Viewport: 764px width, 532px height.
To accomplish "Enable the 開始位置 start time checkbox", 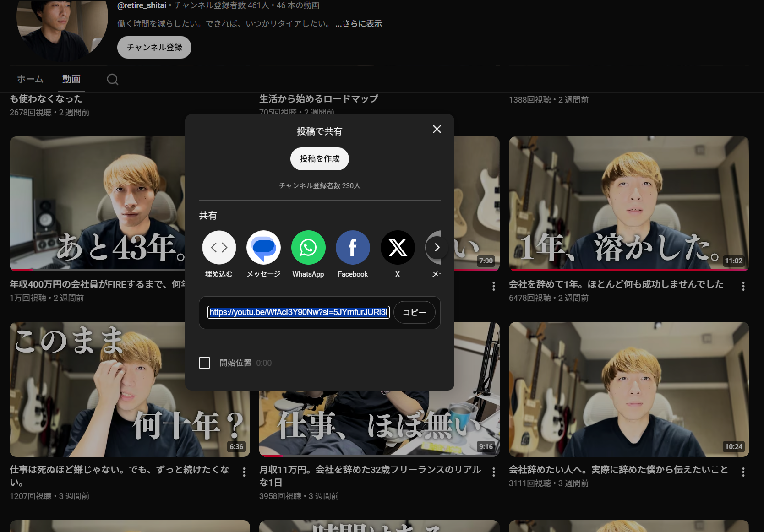I will pos(205,363).
